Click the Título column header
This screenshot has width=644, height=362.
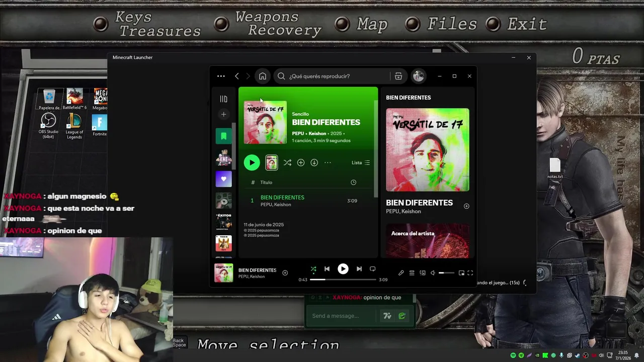coord(266,183)
